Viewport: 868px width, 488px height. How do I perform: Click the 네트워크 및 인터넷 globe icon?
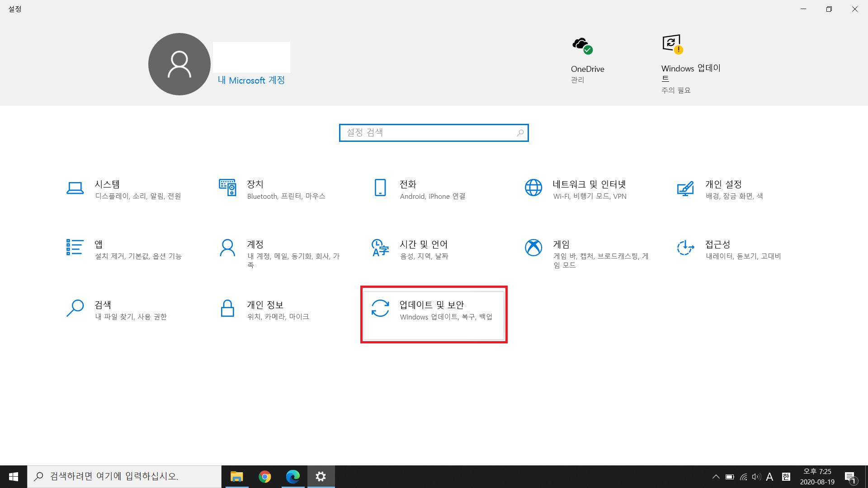[533, 188]
